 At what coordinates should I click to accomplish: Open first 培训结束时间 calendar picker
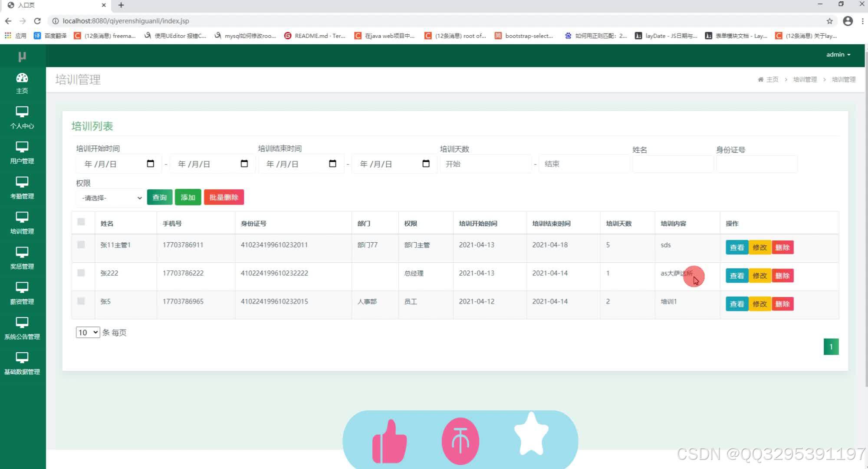[x=332, y=164]
